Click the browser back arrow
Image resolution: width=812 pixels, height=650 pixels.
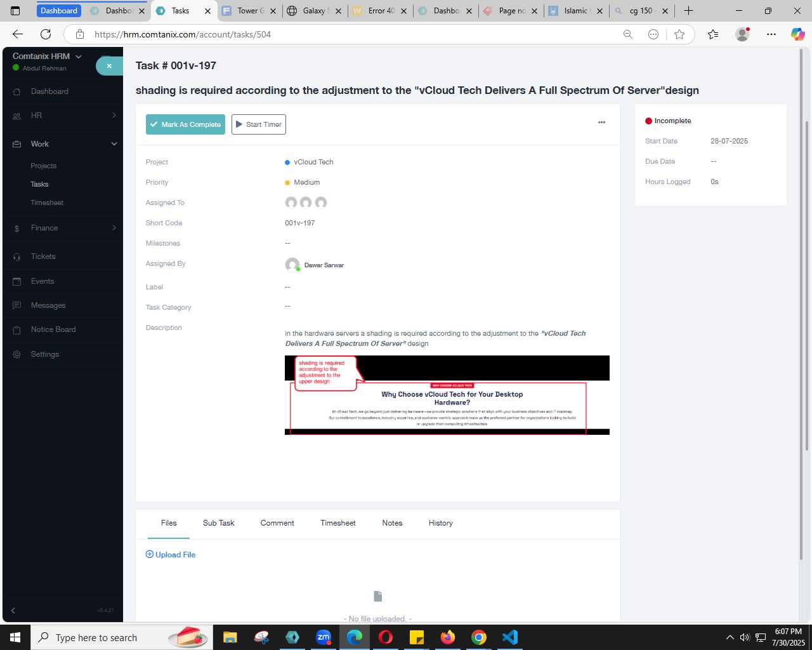point(18,34)
